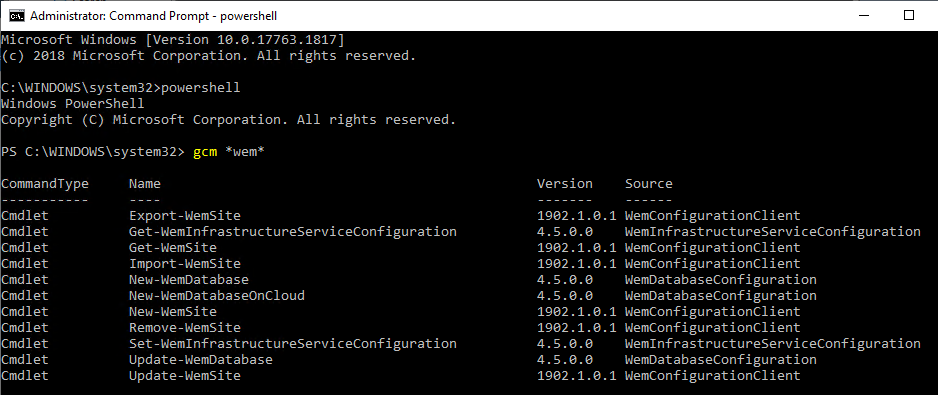Select the New-WemDatabaseOnCloud entry
The image size is (938, 395).
coord(217,296)
